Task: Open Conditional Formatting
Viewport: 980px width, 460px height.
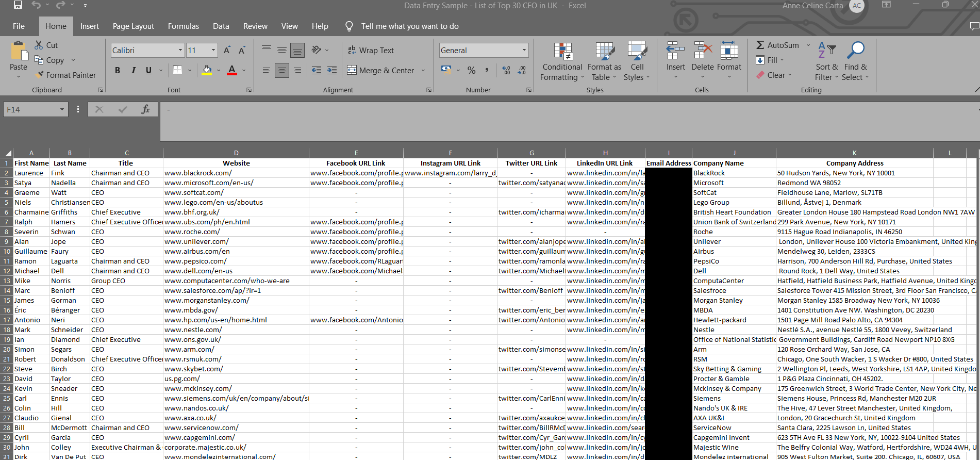Action: point(562,62)
